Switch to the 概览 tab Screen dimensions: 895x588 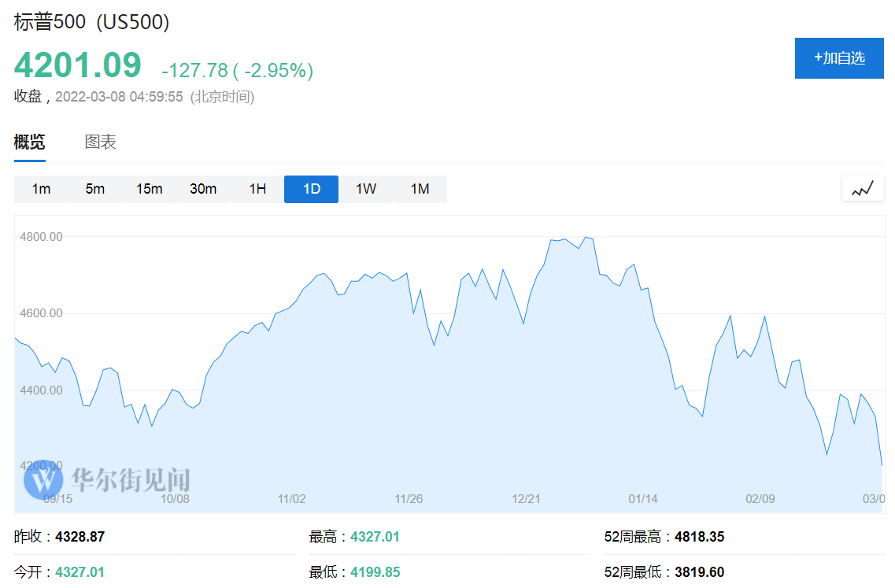tap(30, 142)
